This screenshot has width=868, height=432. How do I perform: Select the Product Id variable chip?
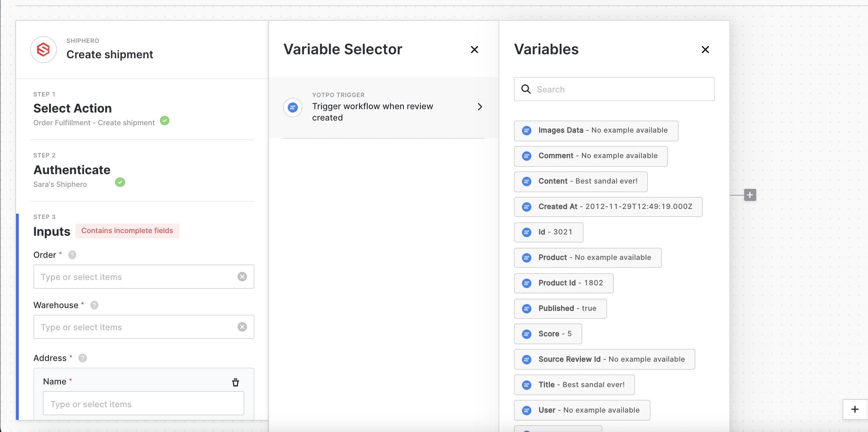pos(563,283)
